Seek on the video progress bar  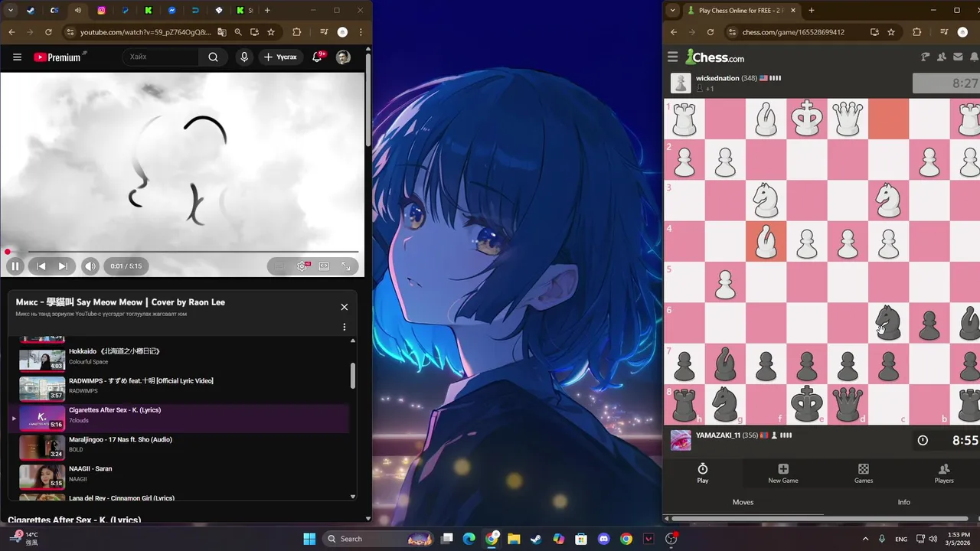[x=182, y=252]
